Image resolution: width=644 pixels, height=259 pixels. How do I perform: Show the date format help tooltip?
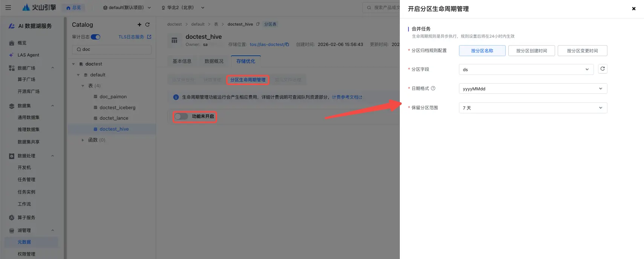click(433, 88)
